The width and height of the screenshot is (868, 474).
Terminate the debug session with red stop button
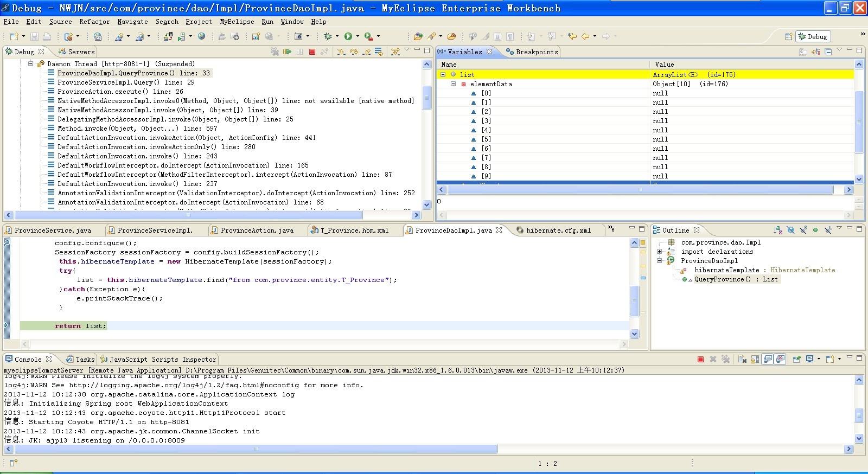(312, 52)
